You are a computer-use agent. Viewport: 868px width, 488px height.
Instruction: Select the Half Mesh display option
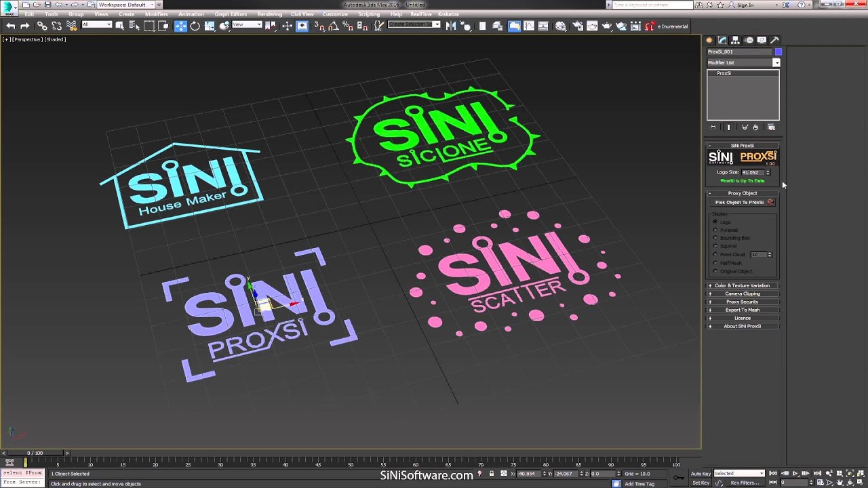(715, 263)
